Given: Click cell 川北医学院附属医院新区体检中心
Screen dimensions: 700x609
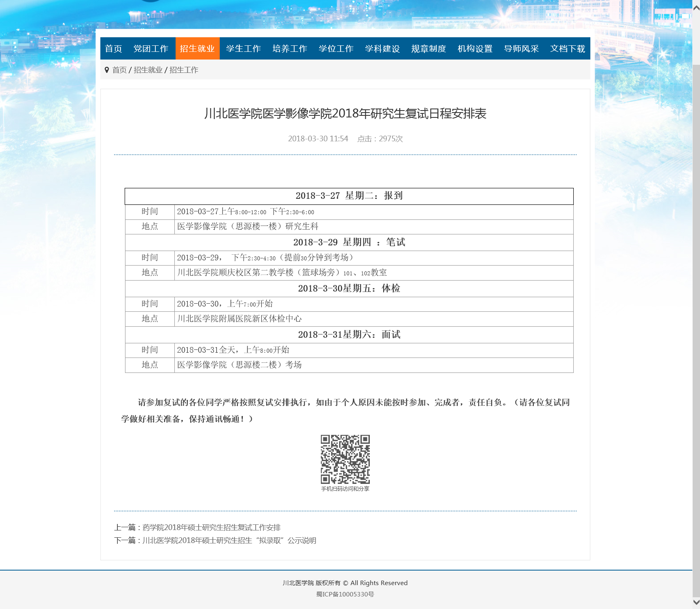Looking at the screenshot, I should tap(374, 319).
